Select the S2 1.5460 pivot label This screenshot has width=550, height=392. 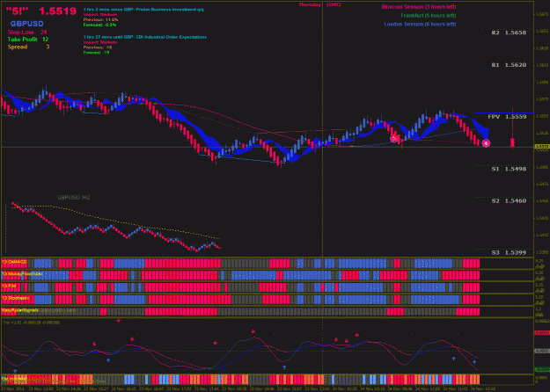(509, 200)
